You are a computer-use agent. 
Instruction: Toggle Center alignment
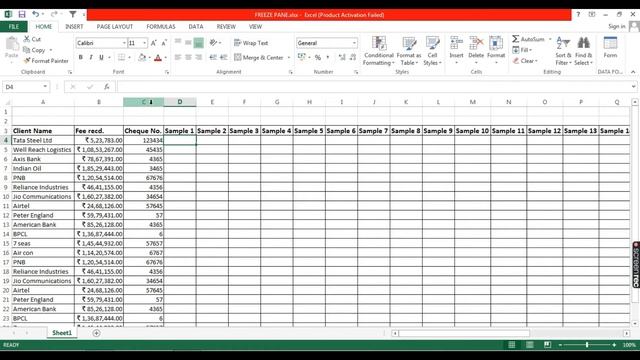coord(188,58)
